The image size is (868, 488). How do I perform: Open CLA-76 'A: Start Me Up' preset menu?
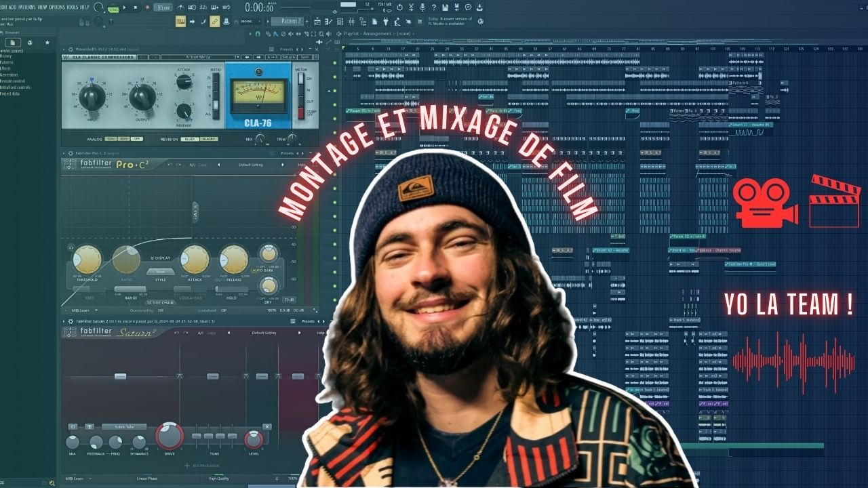[x=198, y=57]
